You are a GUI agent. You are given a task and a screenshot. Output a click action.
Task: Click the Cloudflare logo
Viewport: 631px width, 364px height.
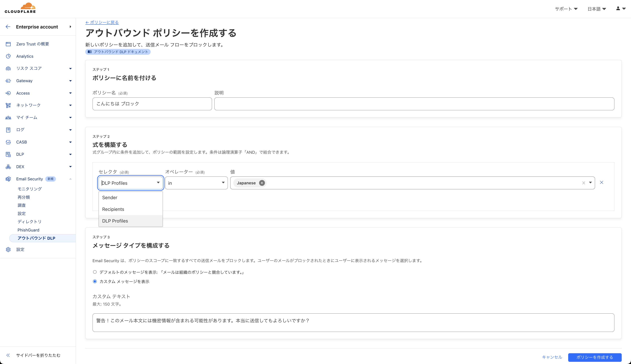[x=20, y=8]
